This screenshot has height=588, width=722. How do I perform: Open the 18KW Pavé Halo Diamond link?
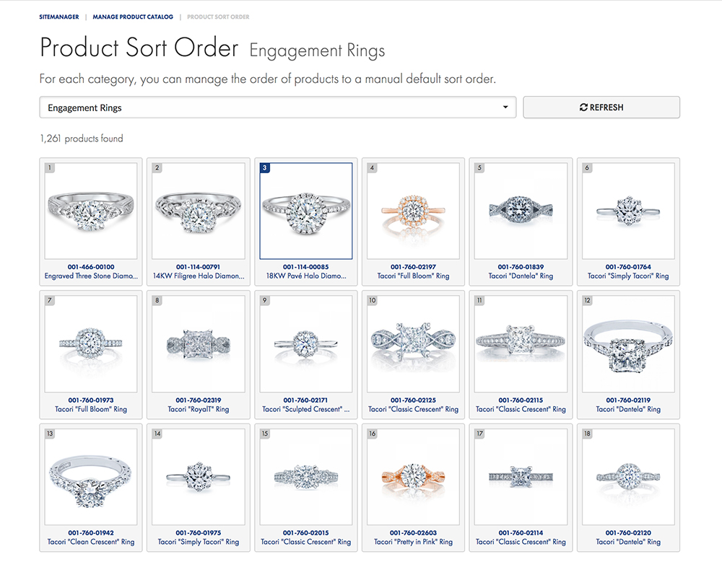pyautogui.click(x=305, y=276)
